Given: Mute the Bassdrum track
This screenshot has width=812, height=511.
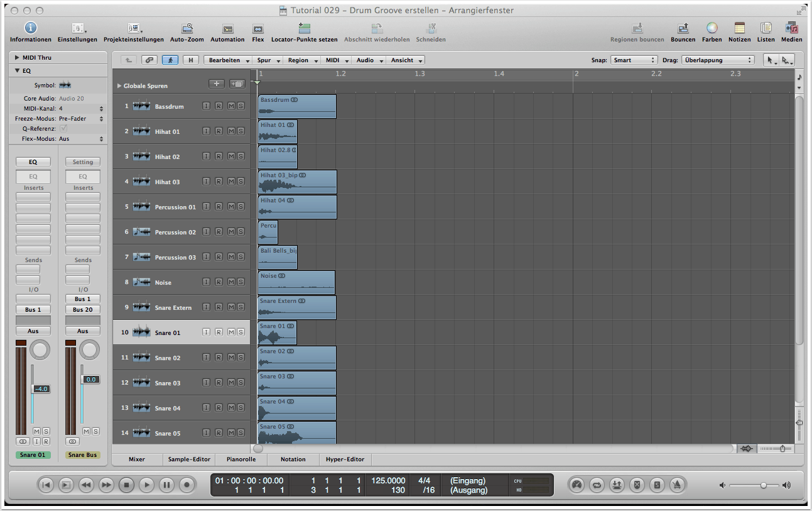Looking at the screenshot, I should tap(230, 106).
